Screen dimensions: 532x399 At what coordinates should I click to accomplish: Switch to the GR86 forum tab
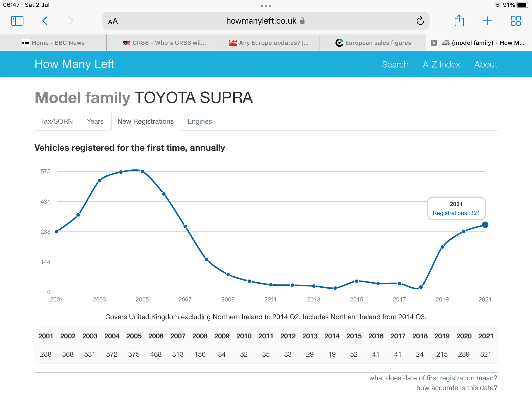160,43
